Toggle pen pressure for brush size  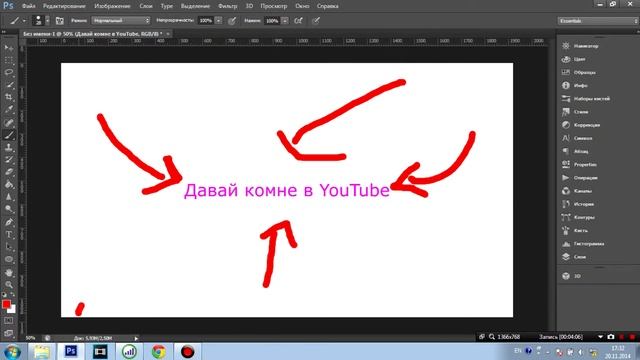(x=316, y=21)
